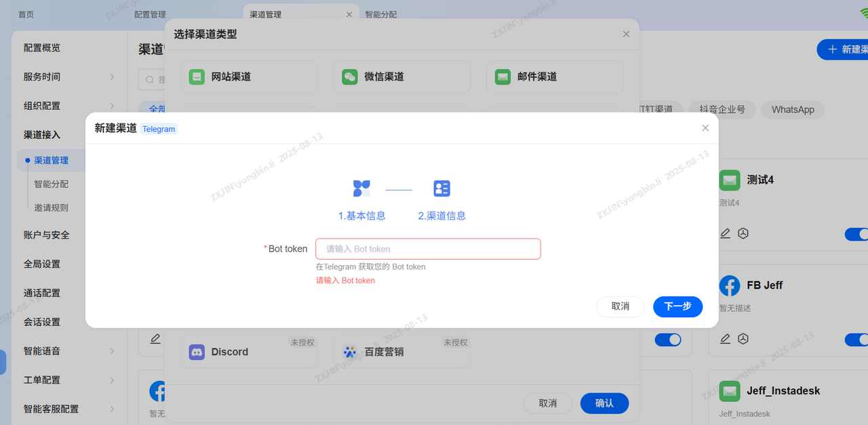This screenshot has width=868, height=425.
Task: Click the 基本信息 step icon
Action: (361, 188)
